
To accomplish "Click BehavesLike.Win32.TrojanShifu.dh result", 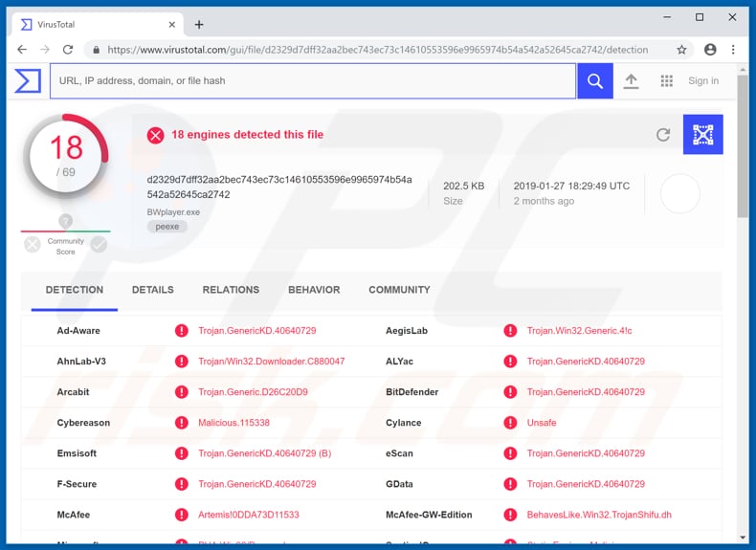I will 599,515.
